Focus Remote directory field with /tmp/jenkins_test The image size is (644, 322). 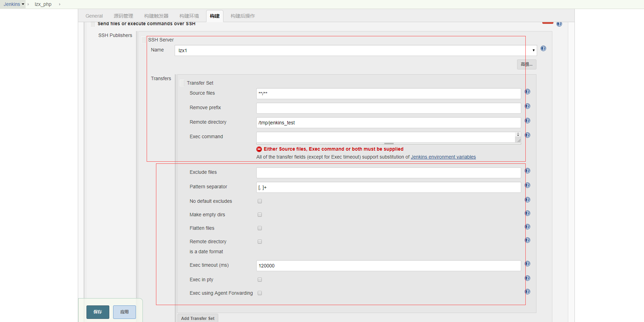389,123
